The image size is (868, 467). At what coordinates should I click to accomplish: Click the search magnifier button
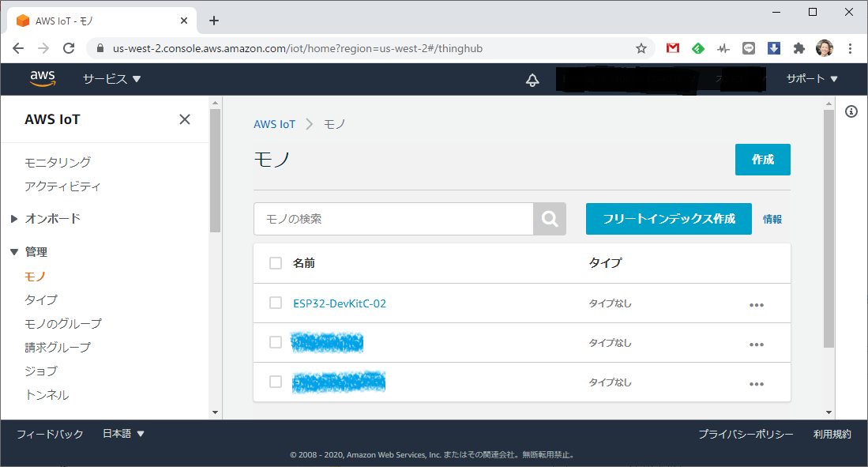(x=550, y=219)
